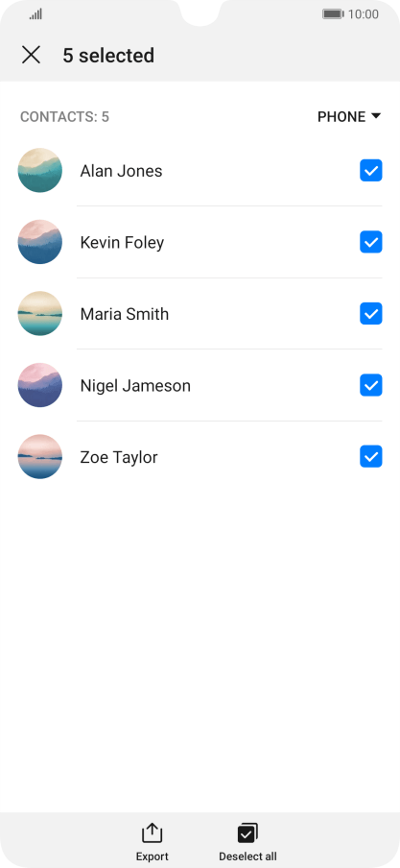400x868 pixels.
Task: Uncheck the Maria Smith checkbox
Action: (371, 313)
